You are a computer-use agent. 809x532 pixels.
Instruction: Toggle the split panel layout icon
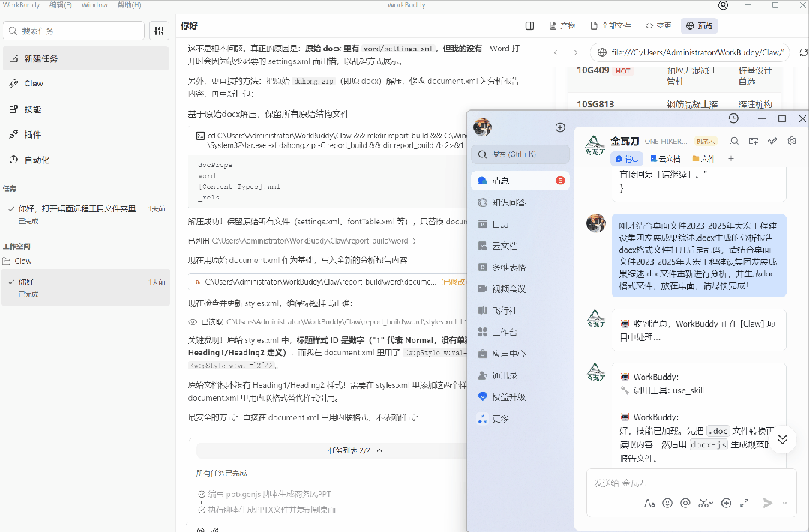[529, 25]
